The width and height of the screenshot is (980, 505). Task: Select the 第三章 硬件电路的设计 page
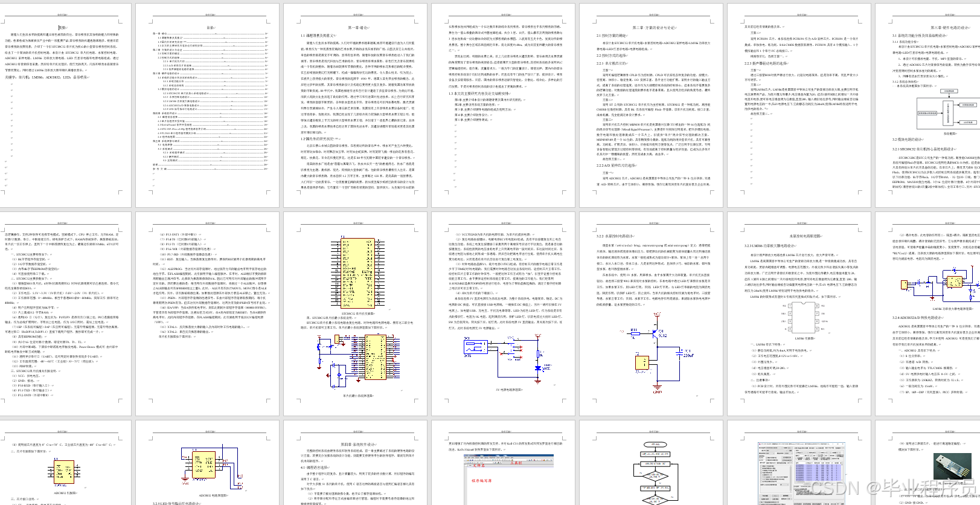927,105
